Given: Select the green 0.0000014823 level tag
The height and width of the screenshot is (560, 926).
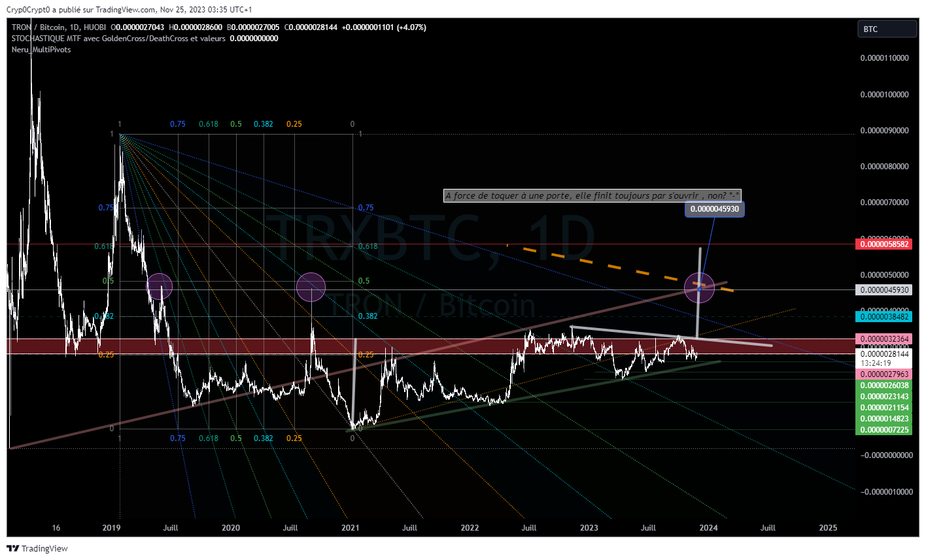Looking at the screenshot, I should [884, 418].
